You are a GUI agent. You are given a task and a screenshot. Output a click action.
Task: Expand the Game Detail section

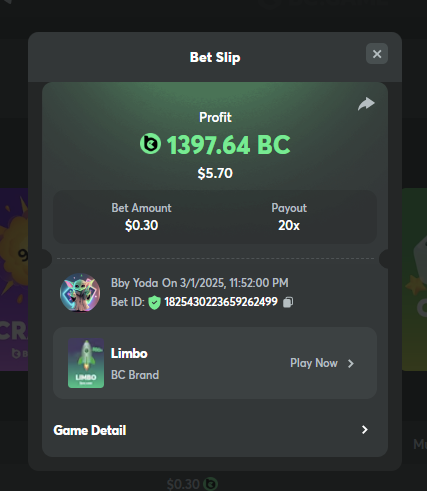pyautogui.click(x=215, y=430)
